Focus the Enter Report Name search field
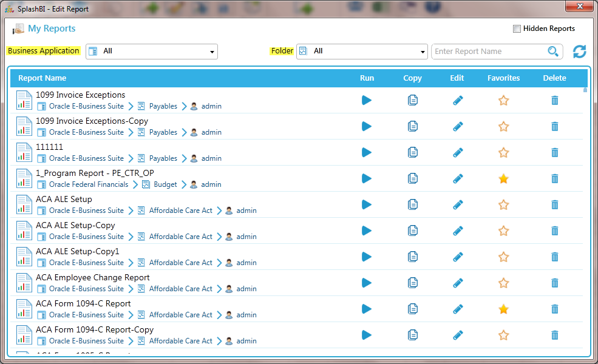 pyautogui.click(x=489, y=52)
